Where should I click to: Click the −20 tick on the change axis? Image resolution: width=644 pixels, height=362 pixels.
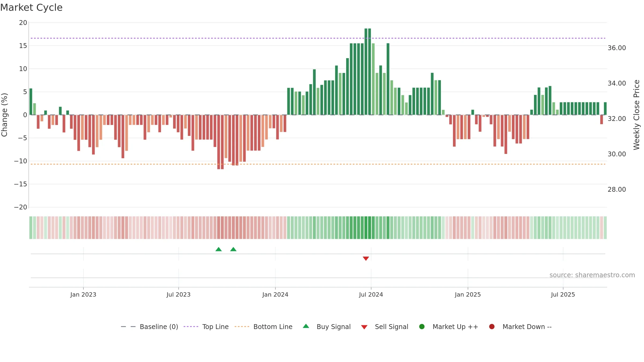coord(21,207)
